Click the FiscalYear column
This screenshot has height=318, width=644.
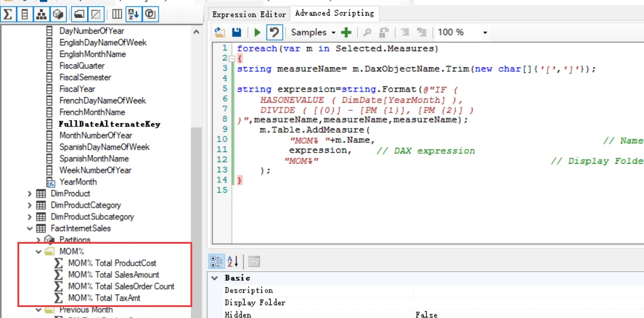click(77, 89)
